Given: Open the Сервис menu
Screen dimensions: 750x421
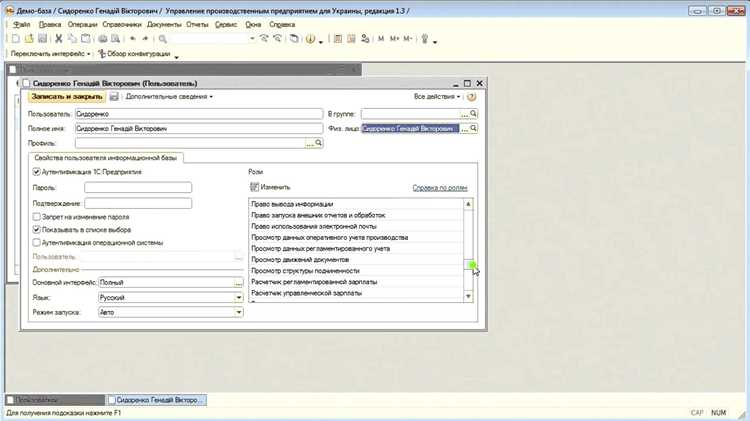Looking at the screenshot, I should pyautogui.click(x=226, y=24).
